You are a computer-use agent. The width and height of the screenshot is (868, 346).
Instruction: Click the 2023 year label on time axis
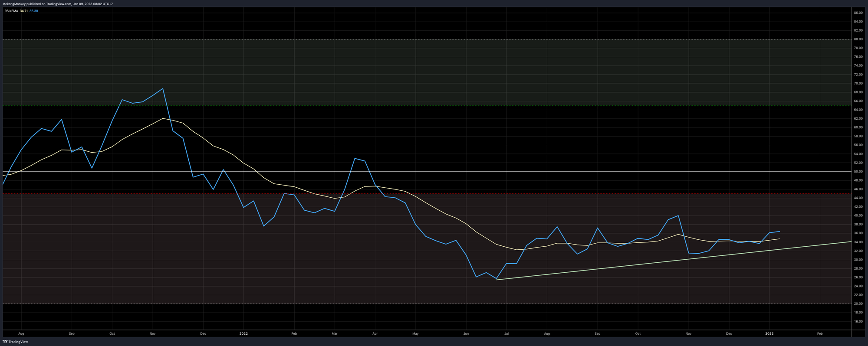pyautogui.click(x=769, y=333)
